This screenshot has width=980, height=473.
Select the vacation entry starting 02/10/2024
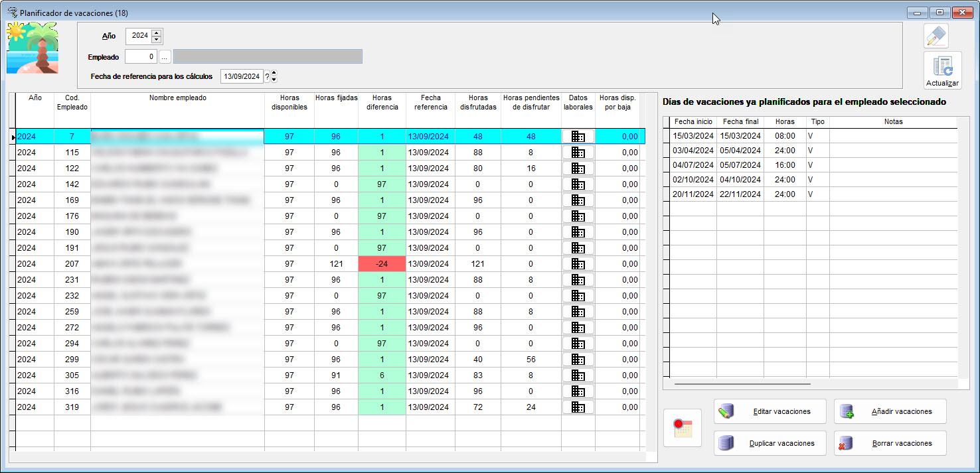pyautogui.click(x=693, y=180)
